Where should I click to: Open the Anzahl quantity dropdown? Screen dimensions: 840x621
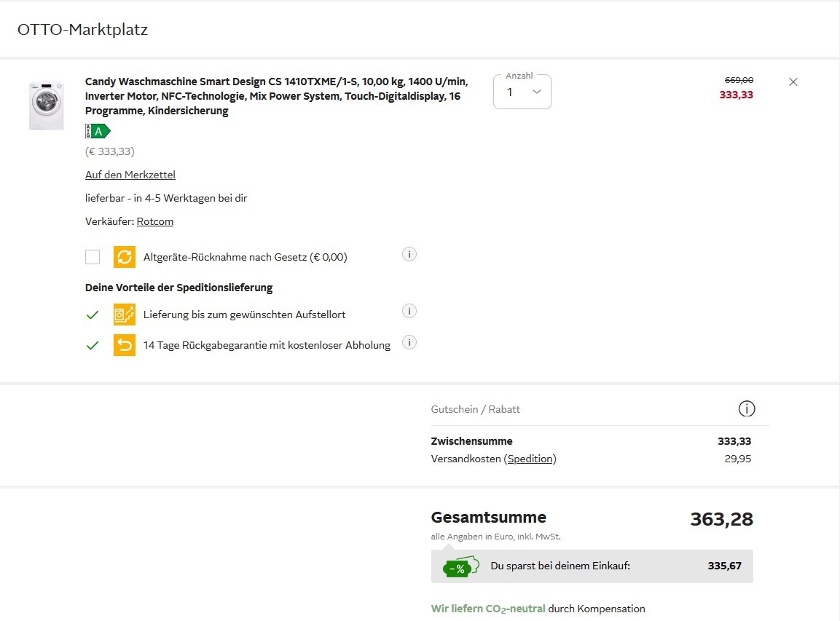click(x=522, y=92)
